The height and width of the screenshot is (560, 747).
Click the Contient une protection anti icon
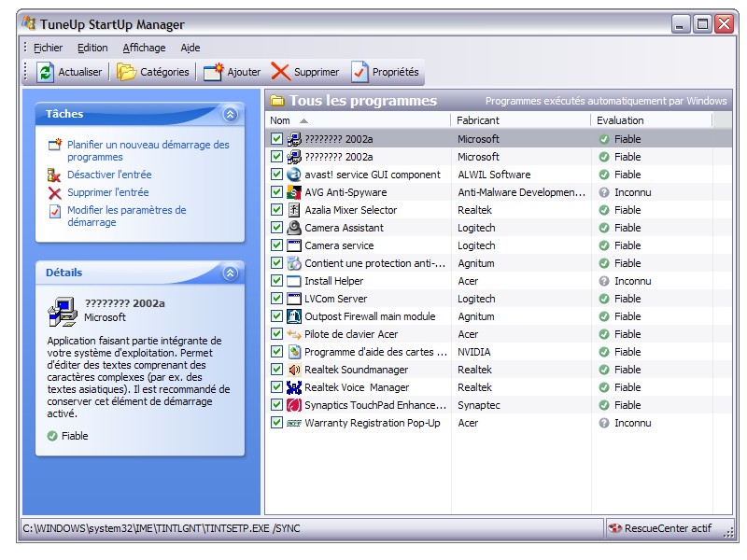(294, 263)
